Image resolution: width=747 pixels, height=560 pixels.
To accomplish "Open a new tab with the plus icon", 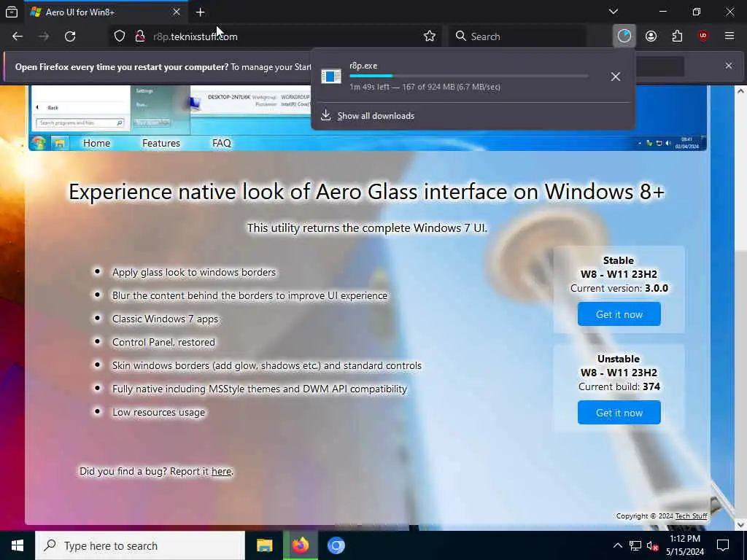I will (x=200, y=12).
